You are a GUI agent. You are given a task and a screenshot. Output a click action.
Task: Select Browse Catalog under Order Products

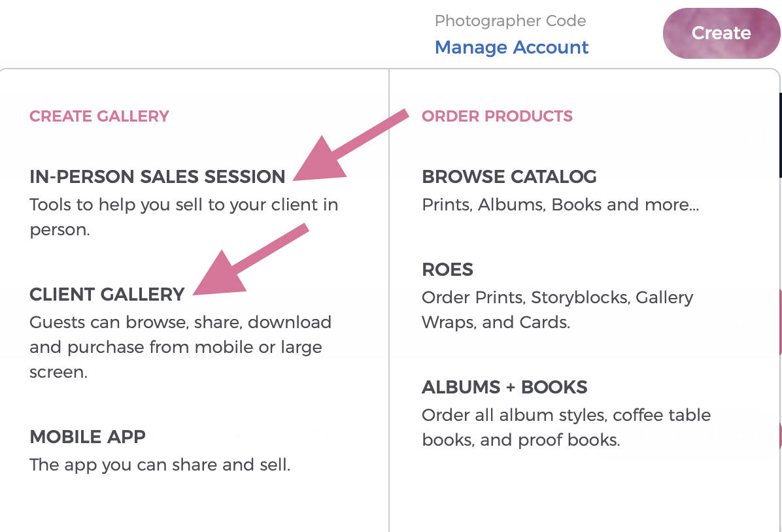coord(509,176)
